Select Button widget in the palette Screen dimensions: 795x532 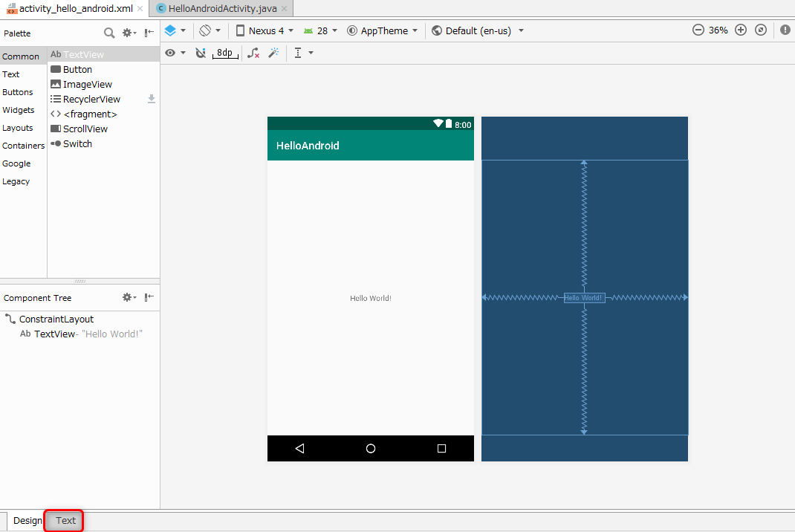tap(77, 69)
